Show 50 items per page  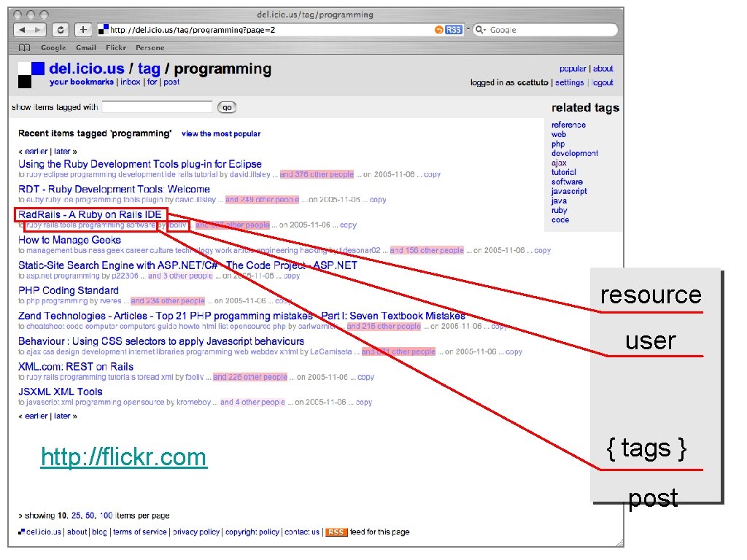pos(90,516)
